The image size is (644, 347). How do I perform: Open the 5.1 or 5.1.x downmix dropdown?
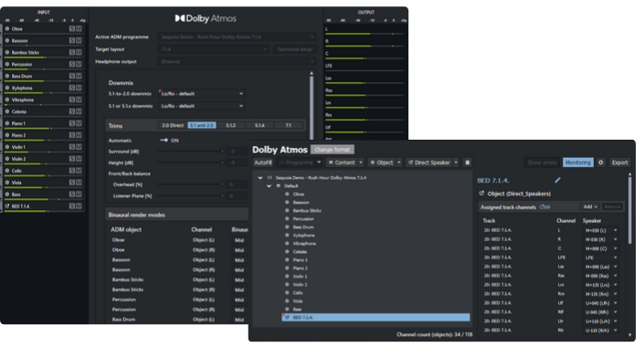(x=202, y=106)
